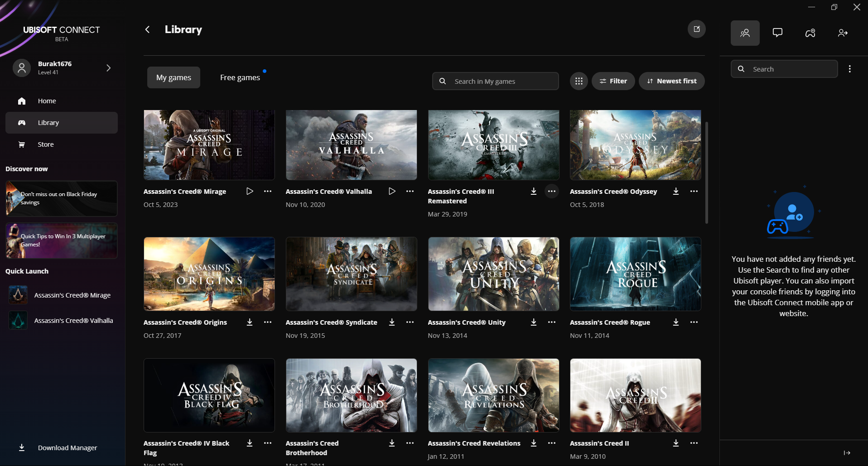Quick launch Assassin's Creed Valhalla
The image size is (868, 466).
click(x=62, y=321)
